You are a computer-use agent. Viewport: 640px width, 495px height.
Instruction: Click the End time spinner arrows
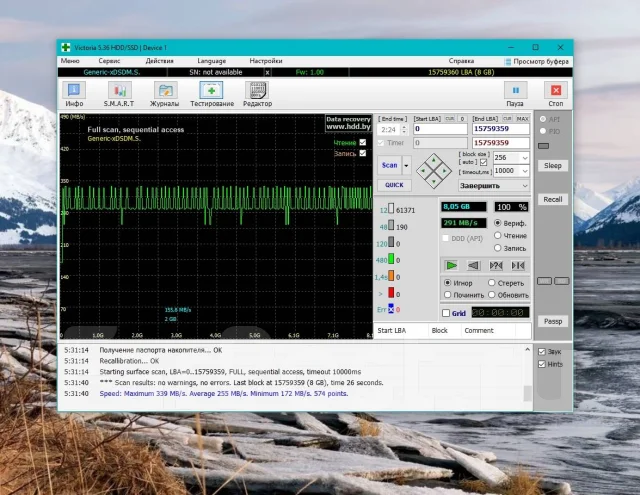(404, 130)
